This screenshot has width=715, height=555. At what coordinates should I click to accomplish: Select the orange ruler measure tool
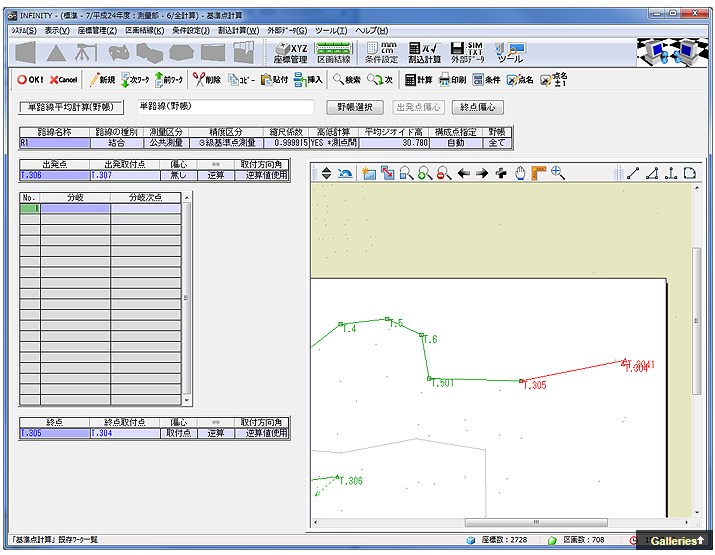coord(539,173)
